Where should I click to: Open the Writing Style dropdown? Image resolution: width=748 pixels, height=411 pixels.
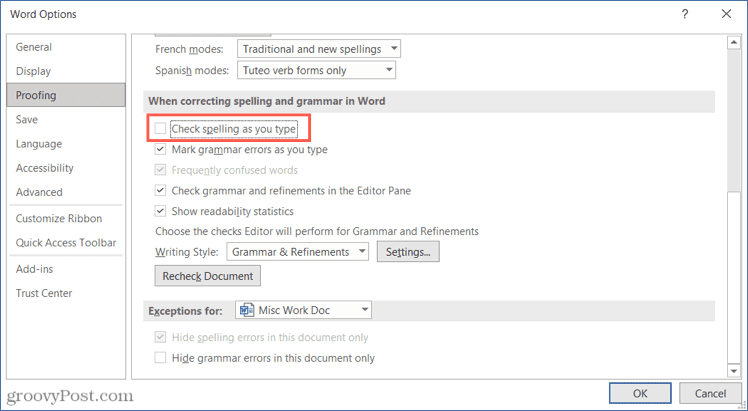[298, 252]
